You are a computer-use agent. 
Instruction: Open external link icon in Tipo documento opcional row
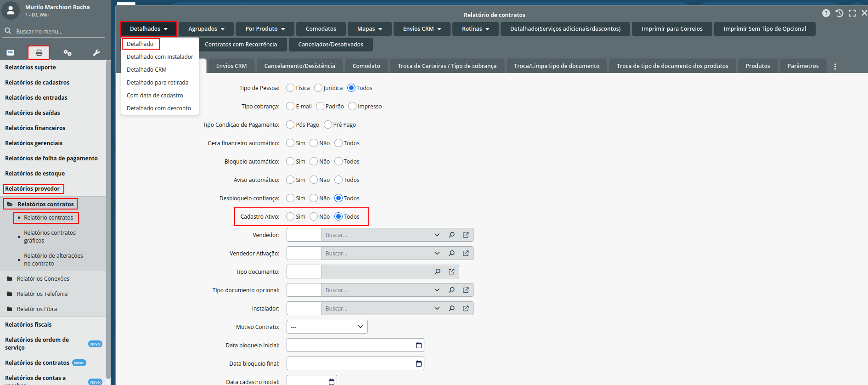click(466, 290)
